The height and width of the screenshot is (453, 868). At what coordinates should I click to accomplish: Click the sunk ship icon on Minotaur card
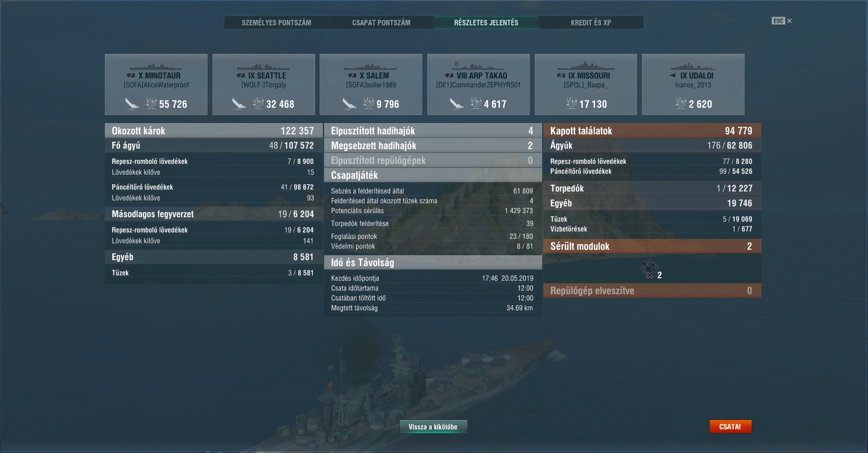[132, 104]
